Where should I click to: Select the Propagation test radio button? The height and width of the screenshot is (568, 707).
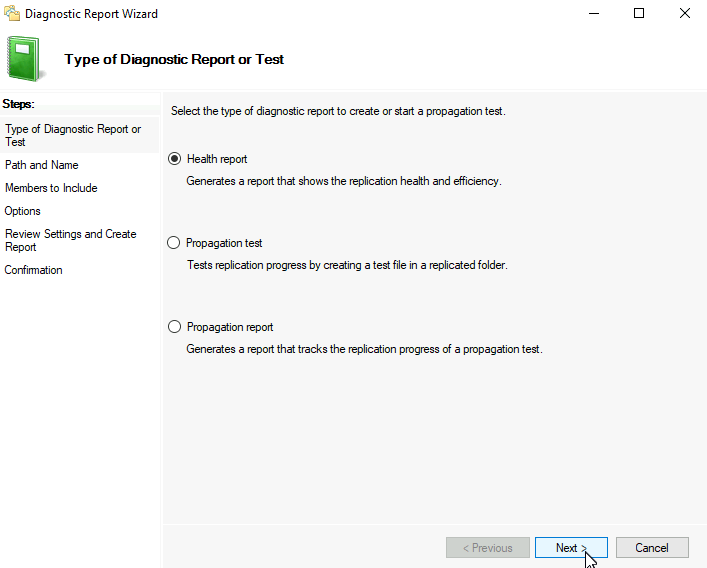(x=174, y=243)
